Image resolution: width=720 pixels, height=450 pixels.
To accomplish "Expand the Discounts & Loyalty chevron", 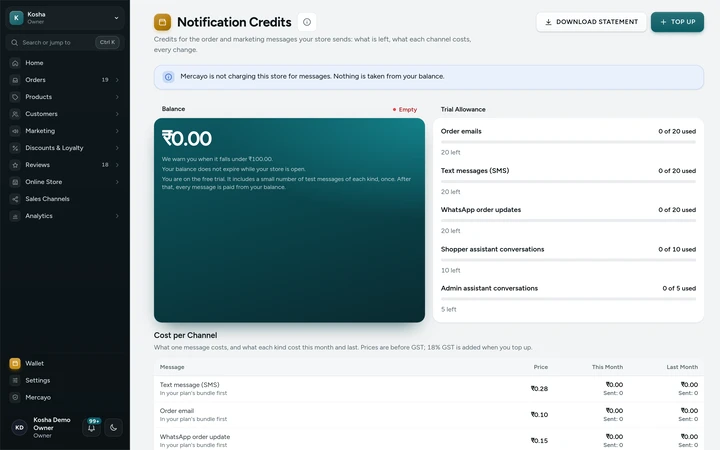I will pyautogui.click(x=117, y=148).
